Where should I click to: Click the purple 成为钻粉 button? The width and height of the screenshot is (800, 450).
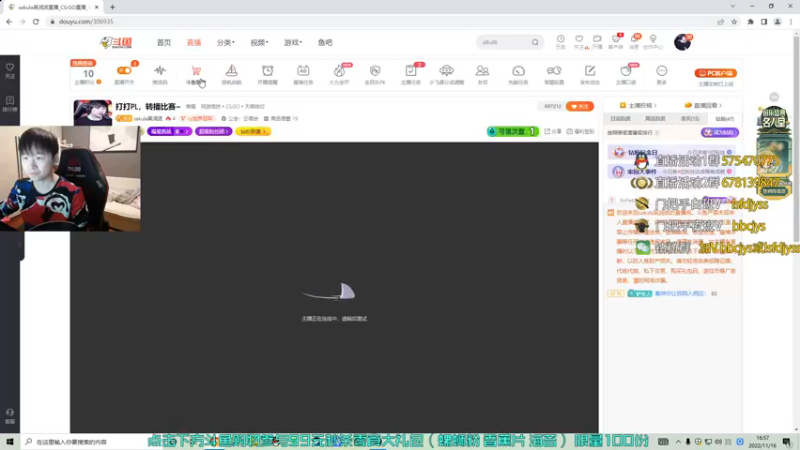coord(719,132)
